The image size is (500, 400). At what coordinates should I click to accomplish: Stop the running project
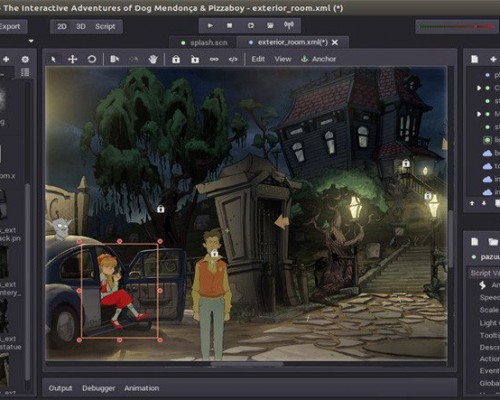tap(230, 25)
